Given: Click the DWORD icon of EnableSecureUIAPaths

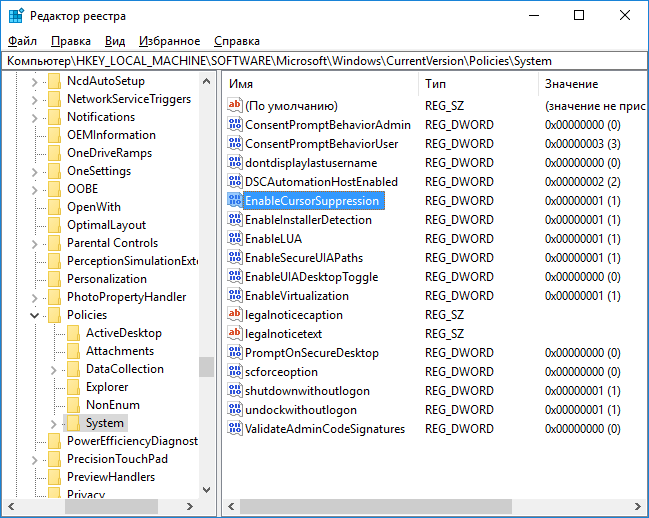Looking at the screenshot, I should click(x=235, y=257).
